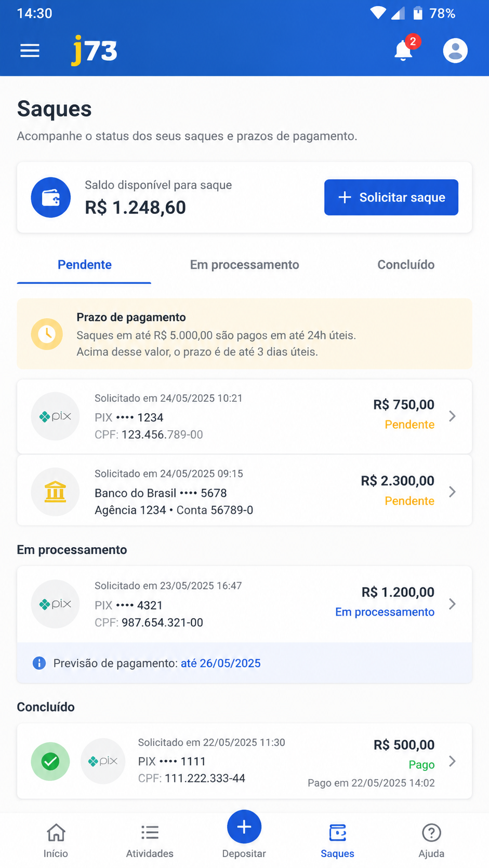Tap the j73 logo

coord(94,50)
